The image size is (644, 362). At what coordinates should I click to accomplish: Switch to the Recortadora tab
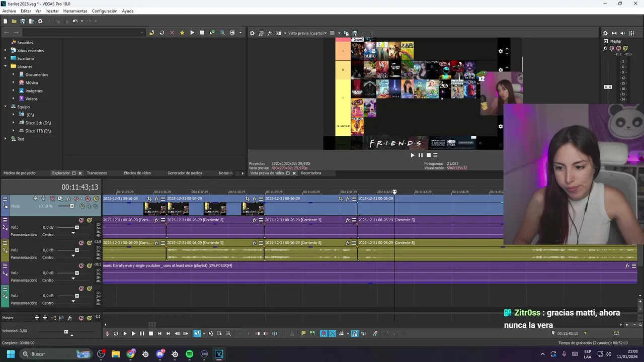(x=311, y=173)
